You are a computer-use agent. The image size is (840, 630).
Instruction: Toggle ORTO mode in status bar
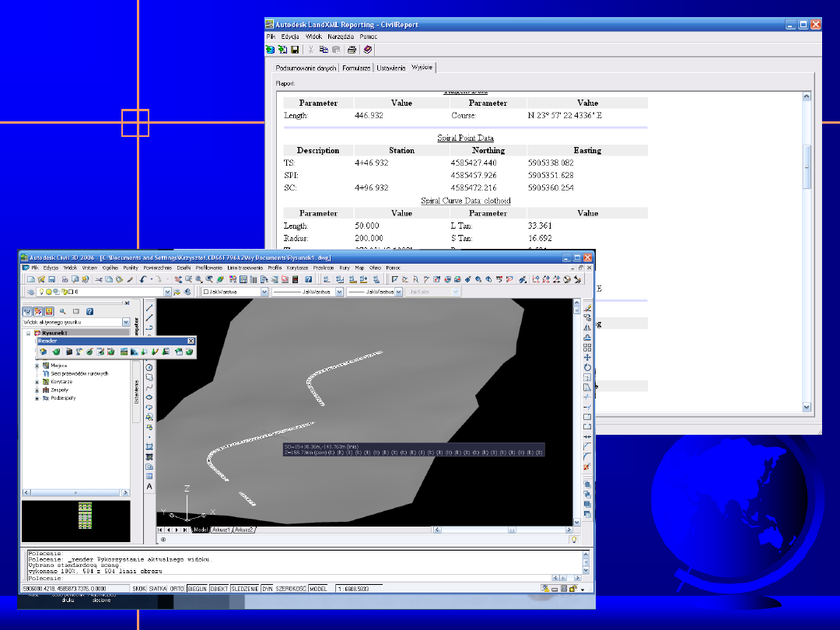coord(178,589)
